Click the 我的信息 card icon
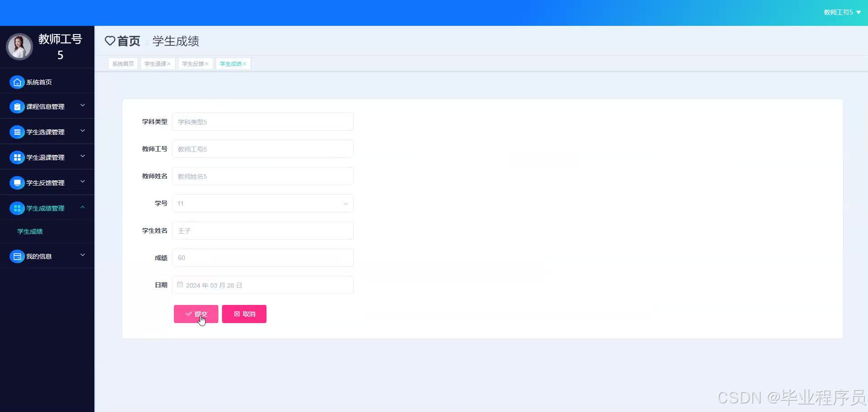 17,256
